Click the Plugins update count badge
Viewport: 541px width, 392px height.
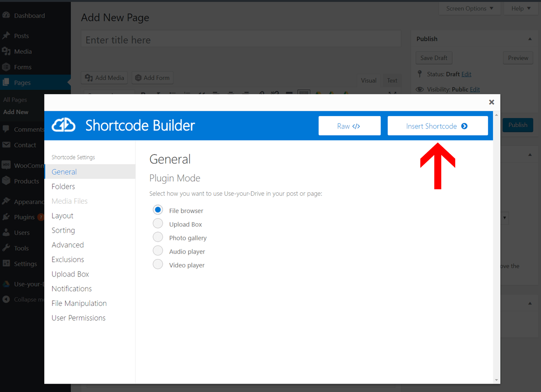click(x=41, y=217)
